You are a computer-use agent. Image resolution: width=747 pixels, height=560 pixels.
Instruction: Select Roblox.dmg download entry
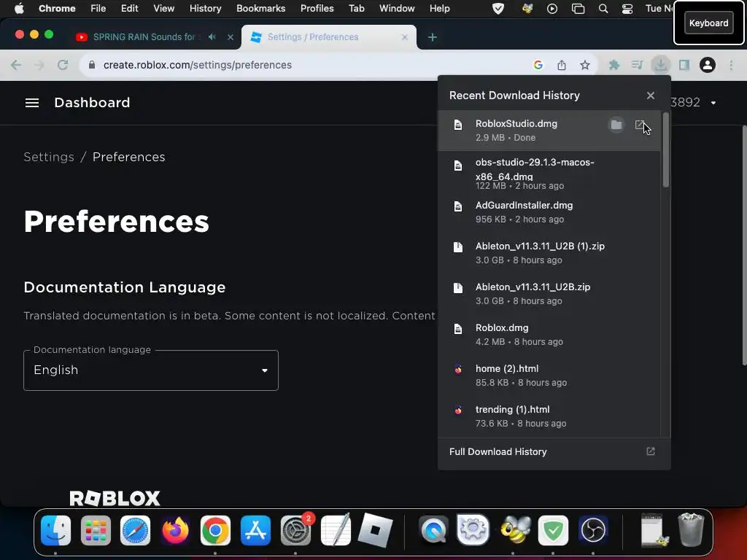[549, 335]
